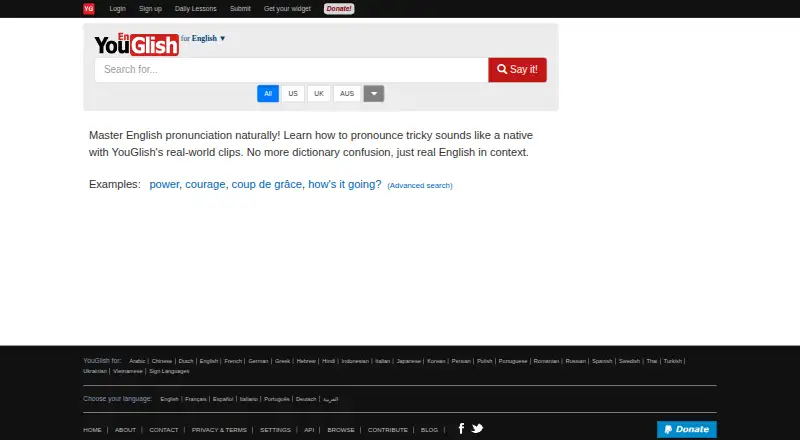The image size is (800, 440).
Task: Select the All accent filter
Action: (268, 93)
